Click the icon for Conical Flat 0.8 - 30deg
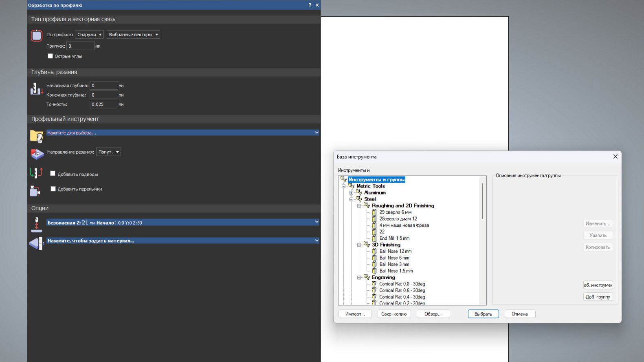The height and width of the screenshot is (362, 644). pyautogui.click(x=374, y=284)
